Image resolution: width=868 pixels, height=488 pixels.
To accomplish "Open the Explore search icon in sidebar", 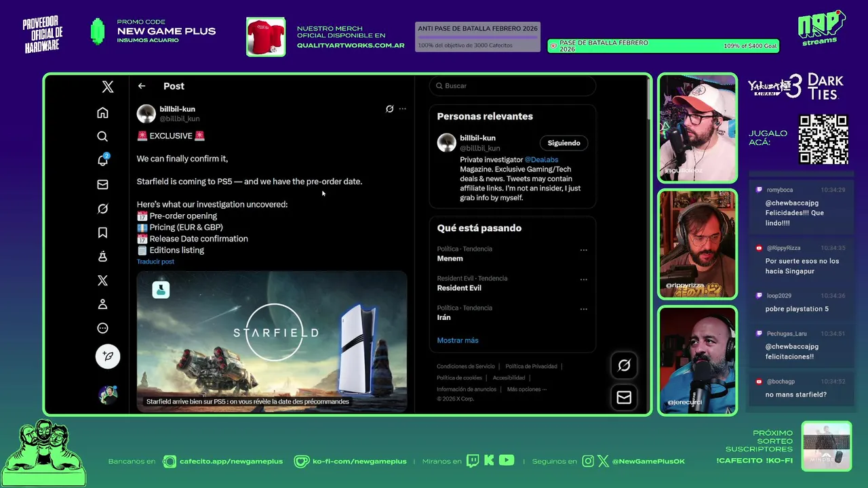I will (102, 136).
